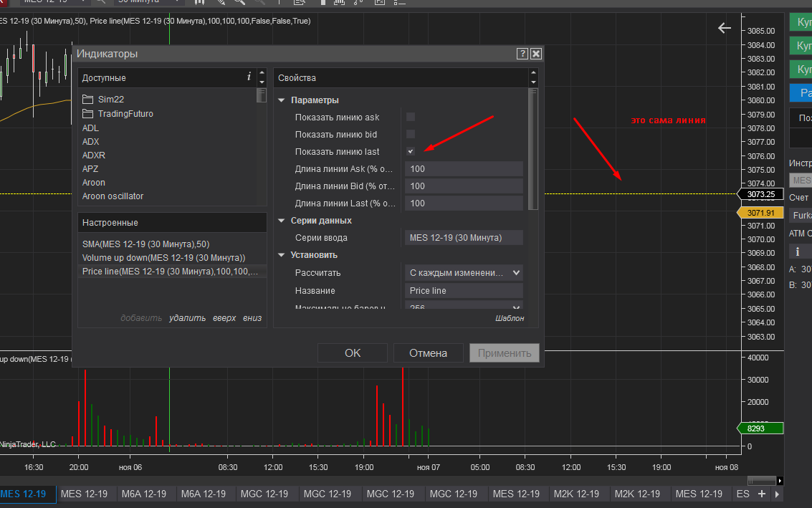Add a new chart tab with plus icon
812x508 pixels.
point(762,494)
